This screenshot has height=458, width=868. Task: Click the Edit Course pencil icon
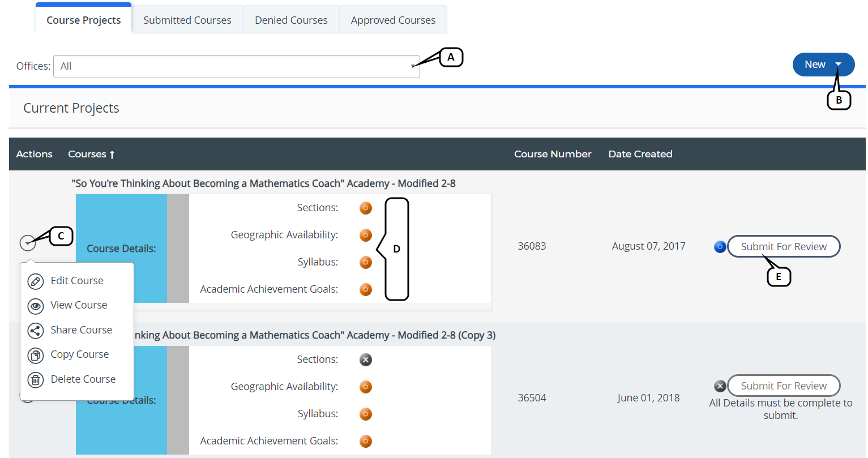coord(36,281)
